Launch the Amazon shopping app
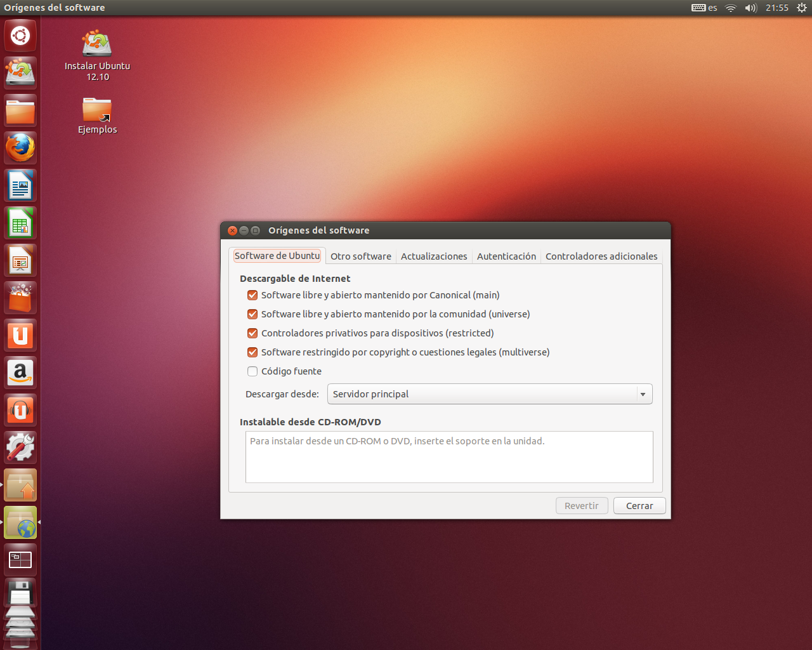 point(20,373)
